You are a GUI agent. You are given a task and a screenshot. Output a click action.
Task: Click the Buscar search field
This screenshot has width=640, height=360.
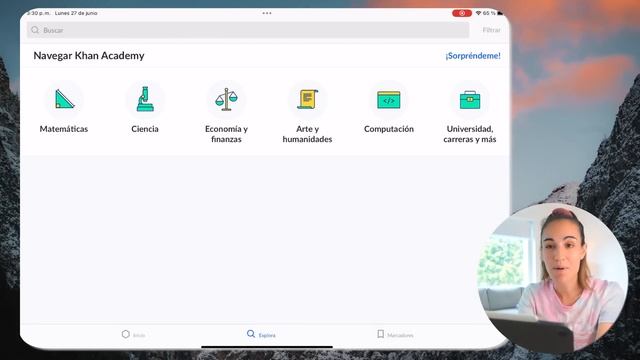[248, 30]
